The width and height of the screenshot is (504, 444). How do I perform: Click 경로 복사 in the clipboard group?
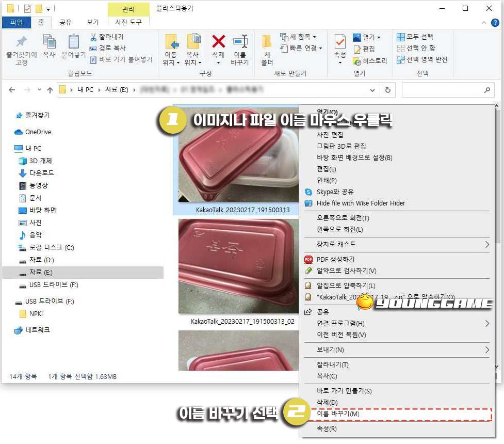click(108, 48)
